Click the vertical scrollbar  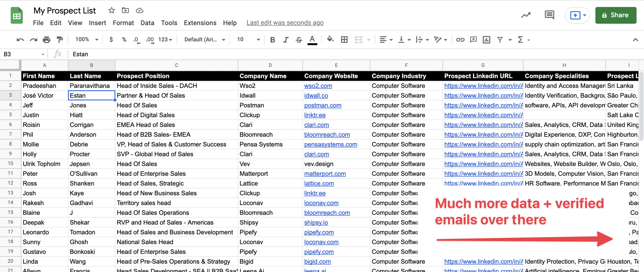pos(641,106)
